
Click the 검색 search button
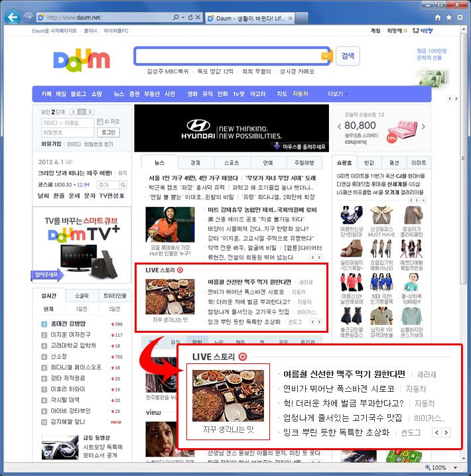click(x=348, y=56)
